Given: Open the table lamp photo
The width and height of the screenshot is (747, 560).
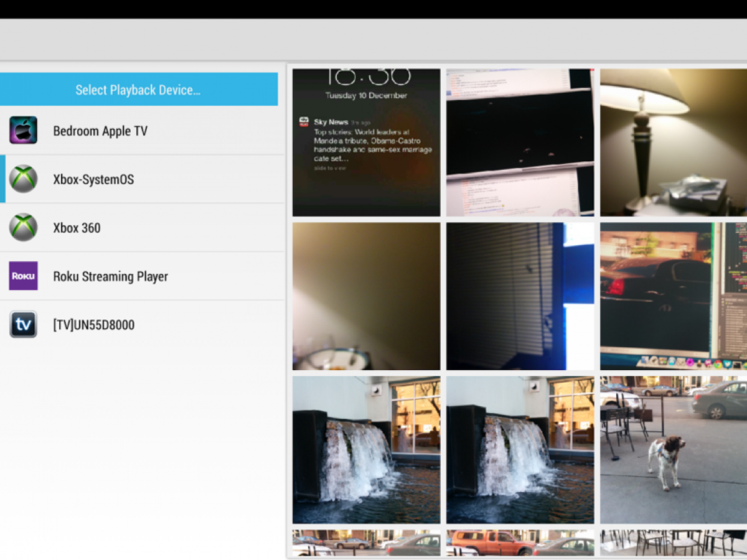Looking at the screenshot, I should (x=673, y=142).
